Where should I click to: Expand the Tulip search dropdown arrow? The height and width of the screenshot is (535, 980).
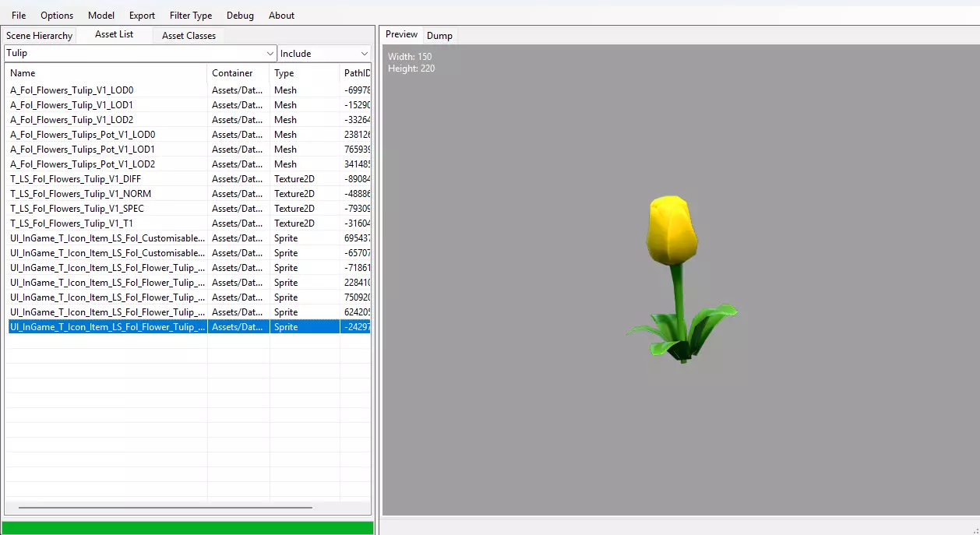pos(270,54)
